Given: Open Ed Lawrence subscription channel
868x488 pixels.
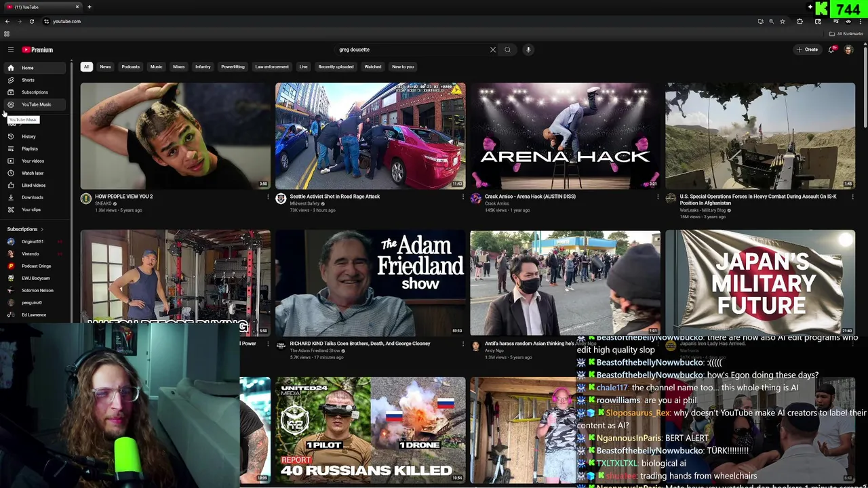Looking at the screenshot, I should (35, 314).
